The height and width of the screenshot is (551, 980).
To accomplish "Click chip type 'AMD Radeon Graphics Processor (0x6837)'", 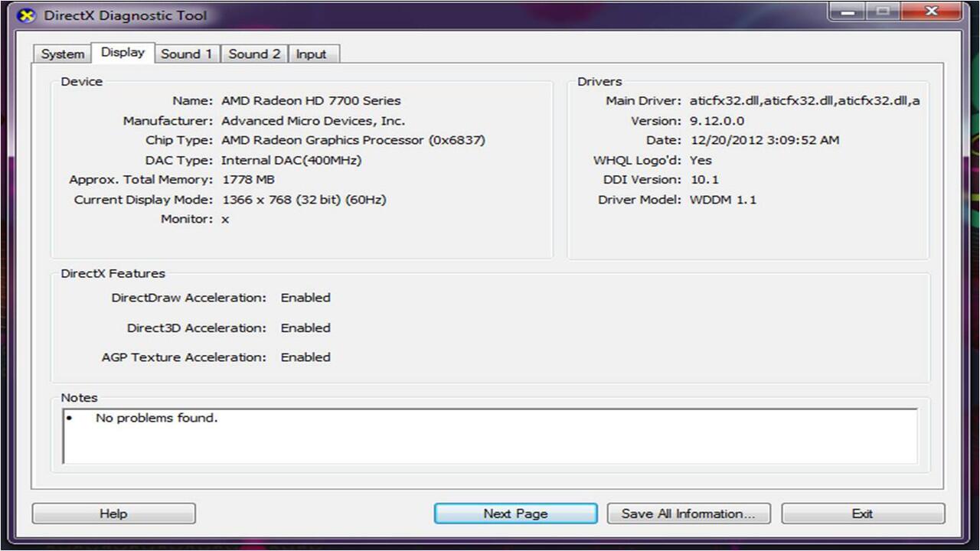I will point(353,141).
